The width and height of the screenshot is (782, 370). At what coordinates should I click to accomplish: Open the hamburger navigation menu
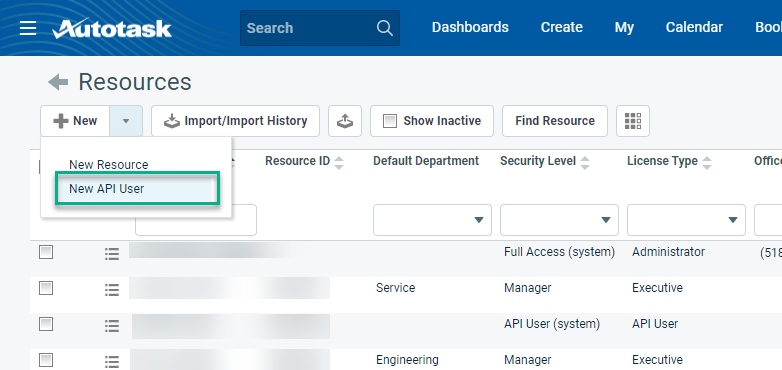click(x=28, y=28)
